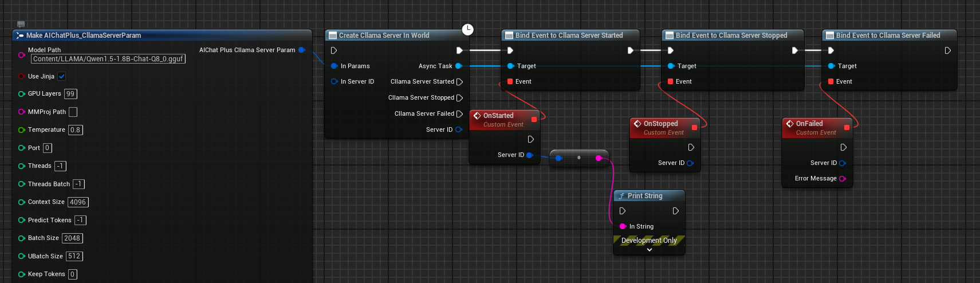Edit the Batch Size value 2048
Screen dimensions: 980x283
click(x=72, y=238)
